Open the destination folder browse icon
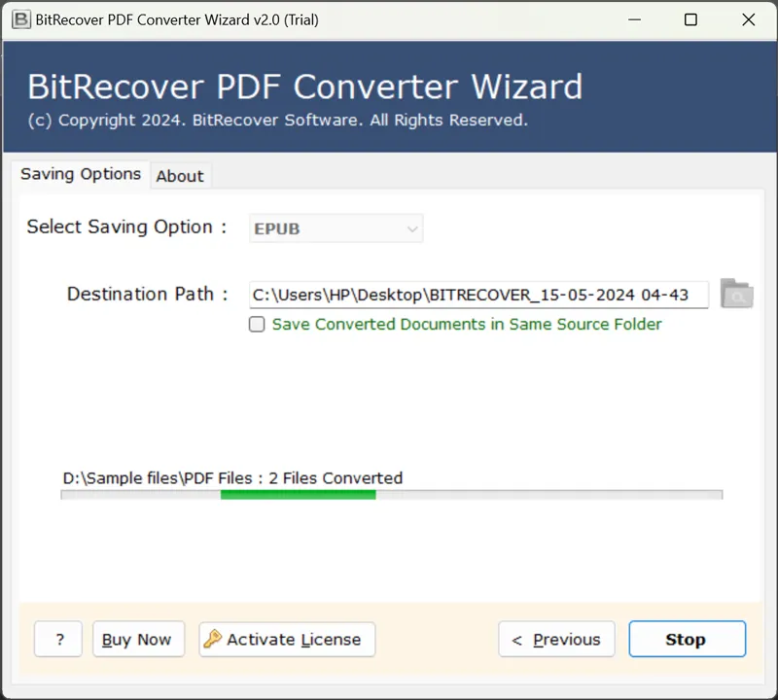Image resolution: width=778 pixels, height=700 pixels. pyautogui.click(x=736, y=294)
